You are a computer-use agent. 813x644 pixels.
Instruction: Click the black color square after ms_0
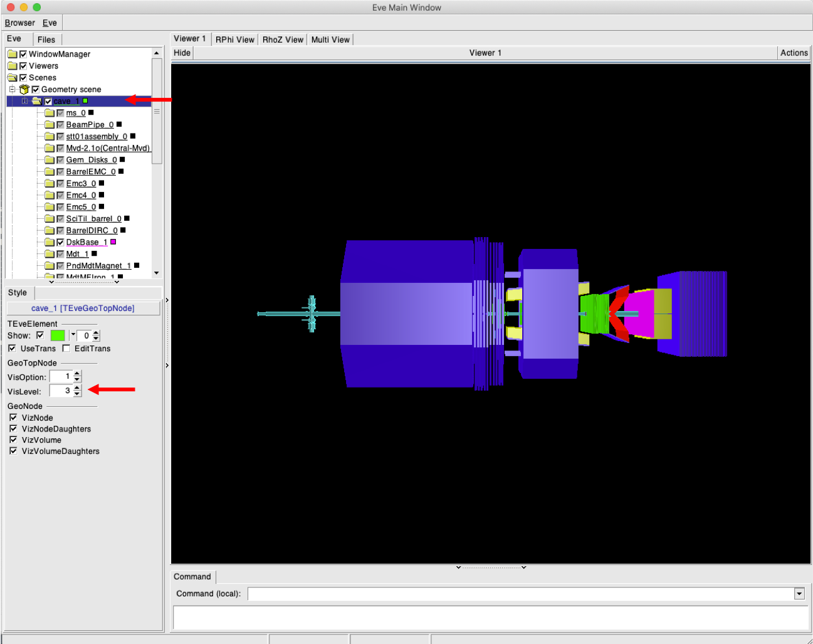point(91,113)
